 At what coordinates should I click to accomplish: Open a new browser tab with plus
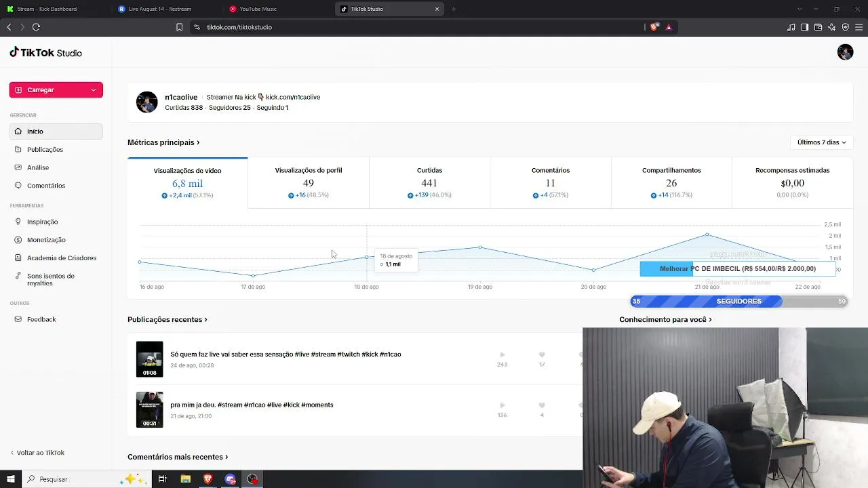point(454,9)
